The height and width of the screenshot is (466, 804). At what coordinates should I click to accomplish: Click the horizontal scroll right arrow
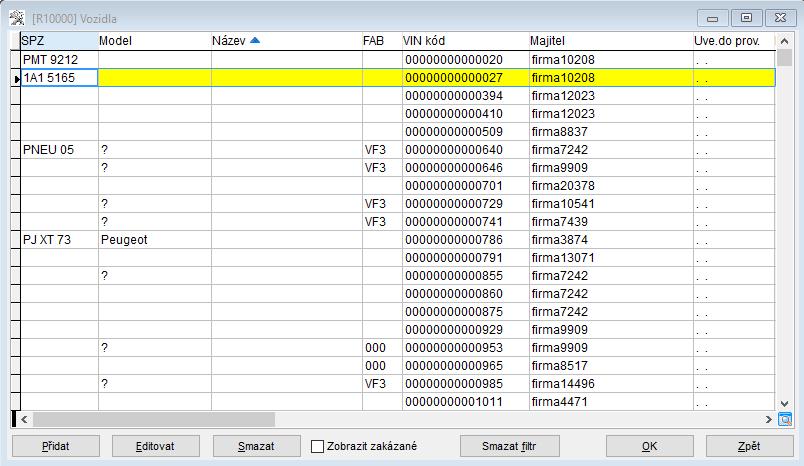point(768,419)
